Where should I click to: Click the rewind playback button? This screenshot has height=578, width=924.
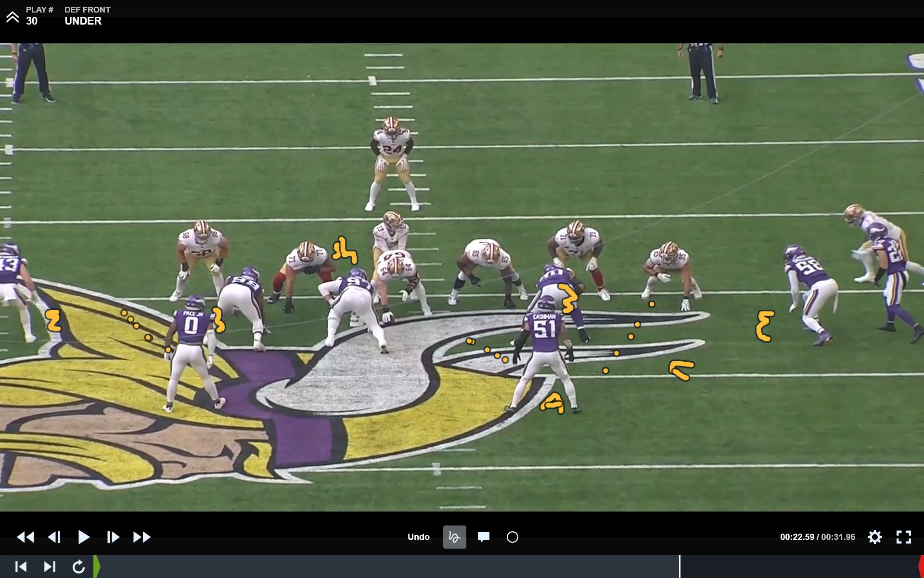click(x=26, y=537)
